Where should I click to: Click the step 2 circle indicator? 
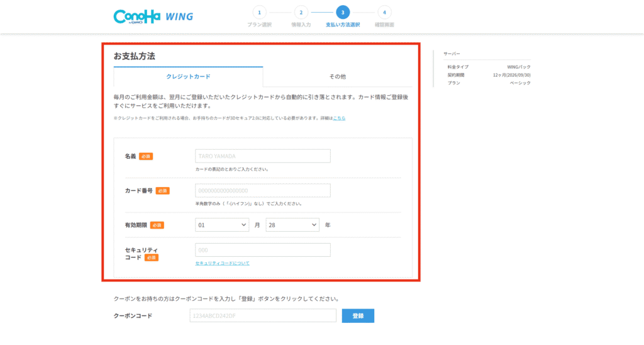[301, 12]
